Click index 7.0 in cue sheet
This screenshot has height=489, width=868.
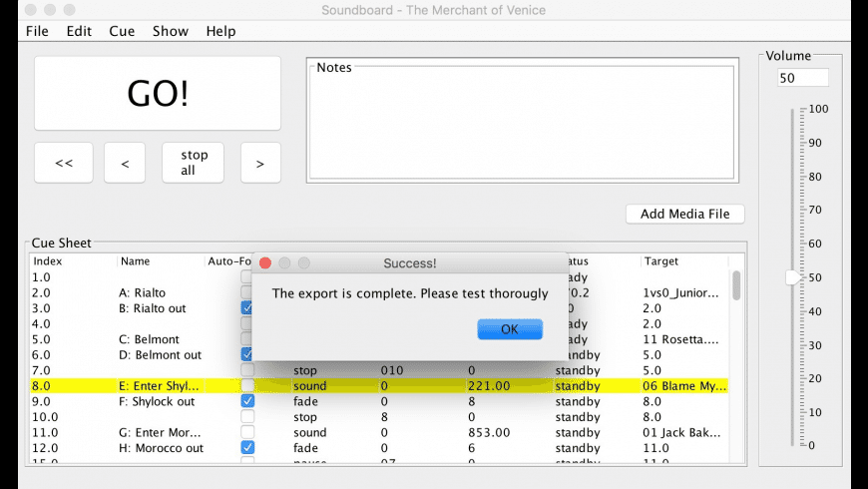coord(42,370)
